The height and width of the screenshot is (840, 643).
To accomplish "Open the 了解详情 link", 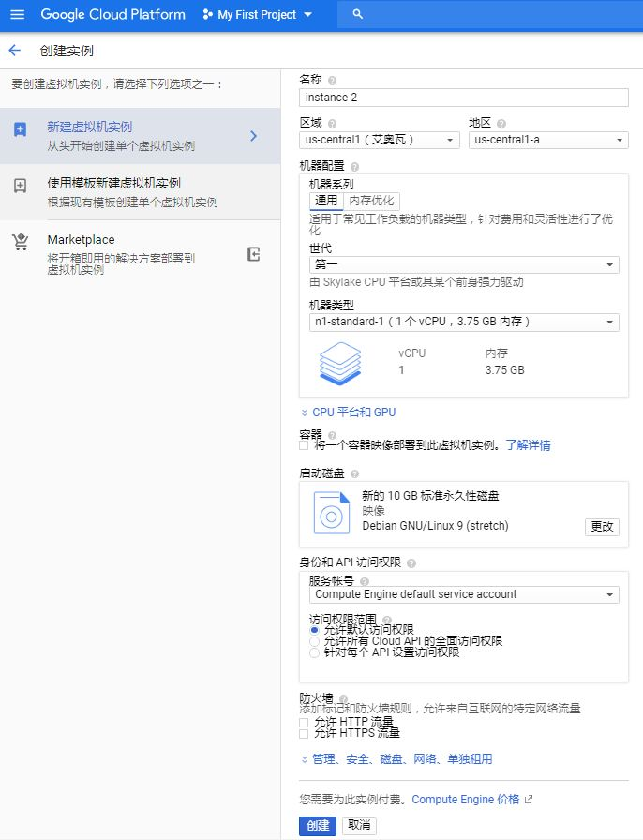I will (x=529, y=445).
